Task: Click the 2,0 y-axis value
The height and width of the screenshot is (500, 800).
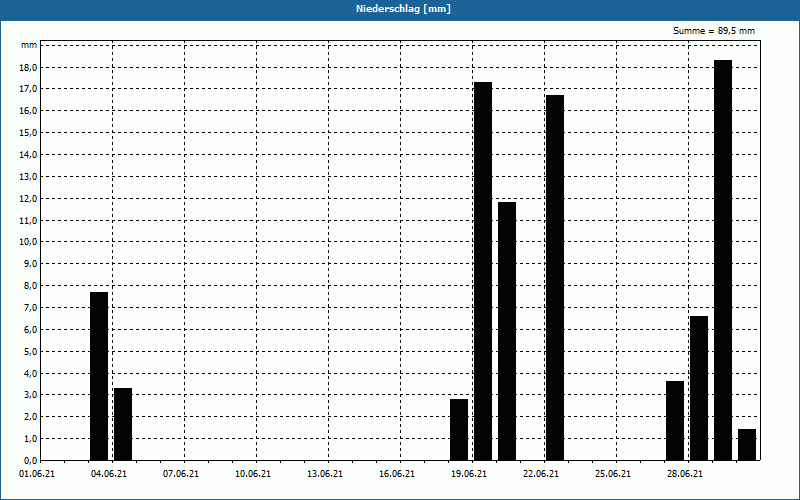Action: (x=30, y=417)
